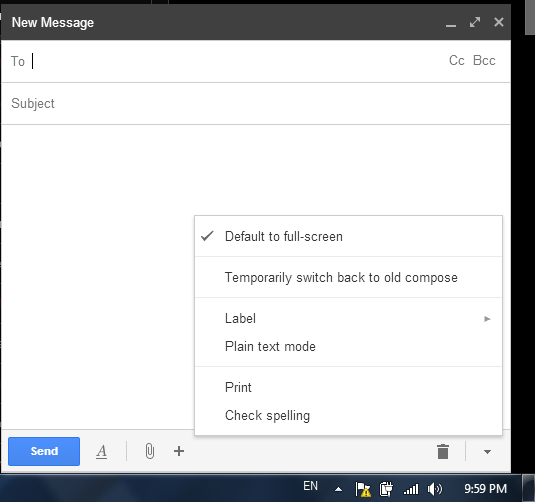Open formatting options icon
535x502 pixels.
101,452
